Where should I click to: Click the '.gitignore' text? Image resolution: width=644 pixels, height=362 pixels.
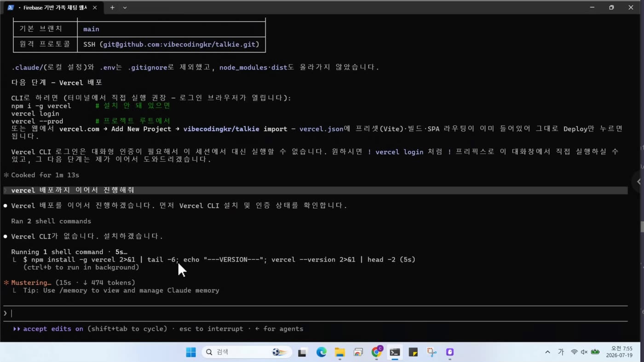pyautogui.click(x=147, y=67)
